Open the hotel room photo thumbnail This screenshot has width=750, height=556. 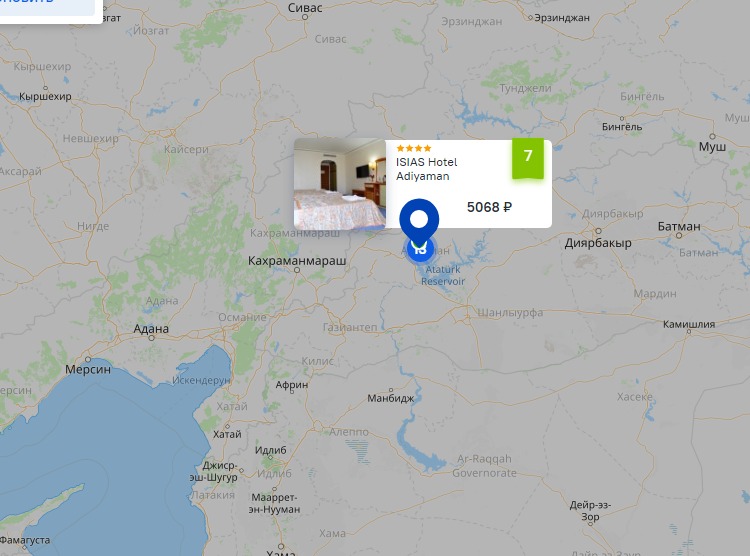tap(340, 183)
